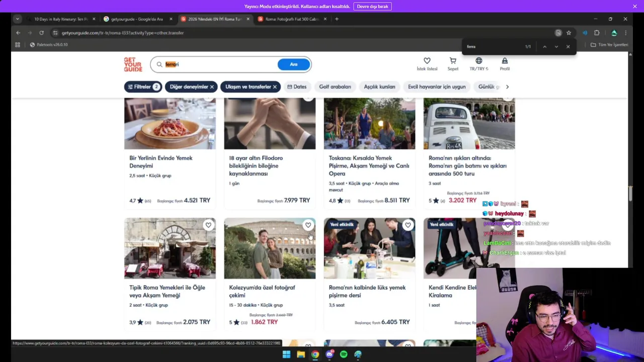This screenshot has height=362, width=644.
Task: Toggle the Günlük filter chip
Action: (x=487, y=87)
